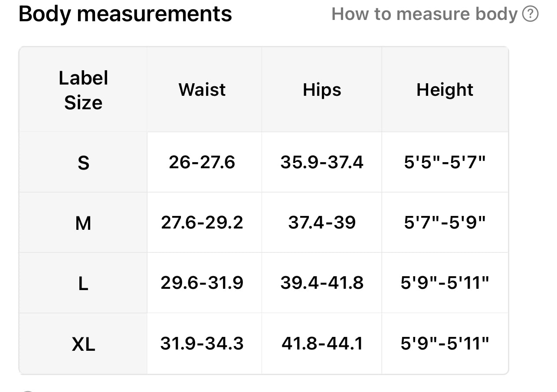This screenshot has height=392, width=557.
Task: Click the Waist column header
Action: point(202,90)
